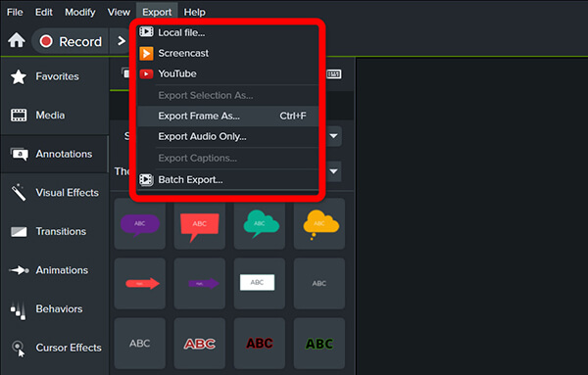Screen dimensions: 588x375
Task: Select the dark red ABC text callout
Action: 260,343
